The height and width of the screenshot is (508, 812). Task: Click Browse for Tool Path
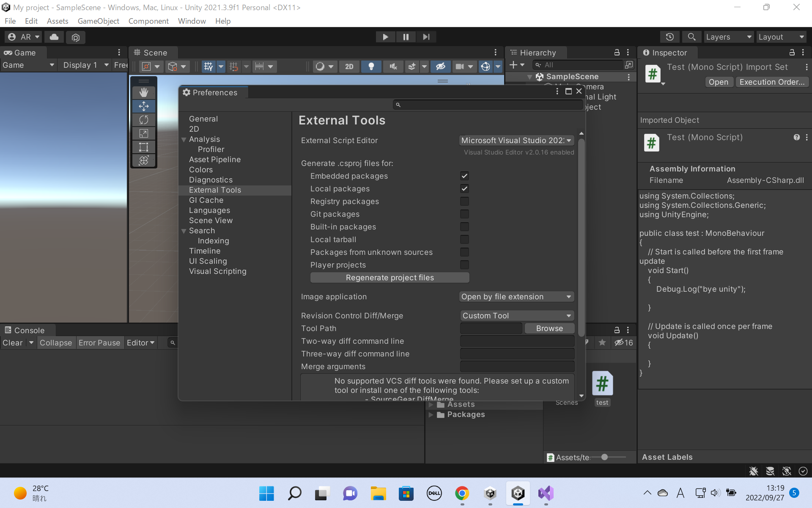549,329
